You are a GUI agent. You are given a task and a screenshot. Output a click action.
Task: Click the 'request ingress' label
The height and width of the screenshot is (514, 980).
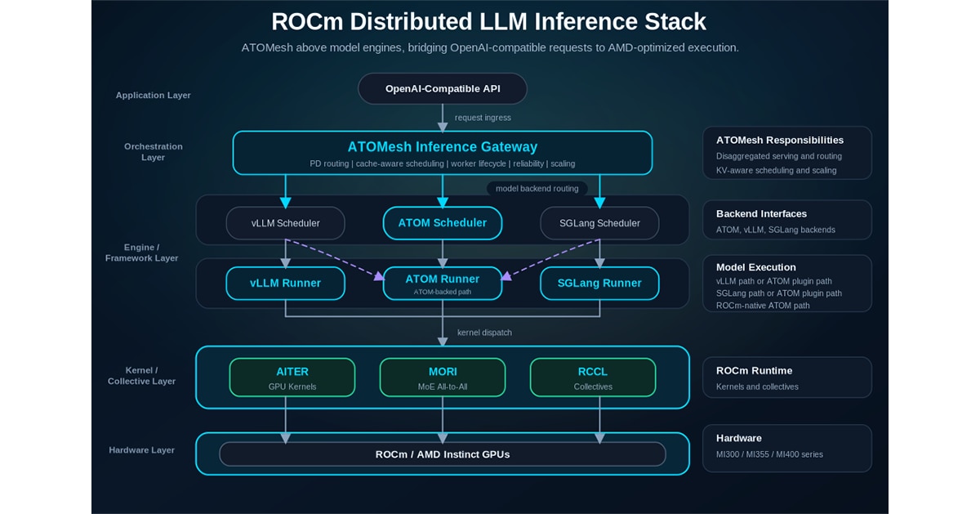(483, 118)
